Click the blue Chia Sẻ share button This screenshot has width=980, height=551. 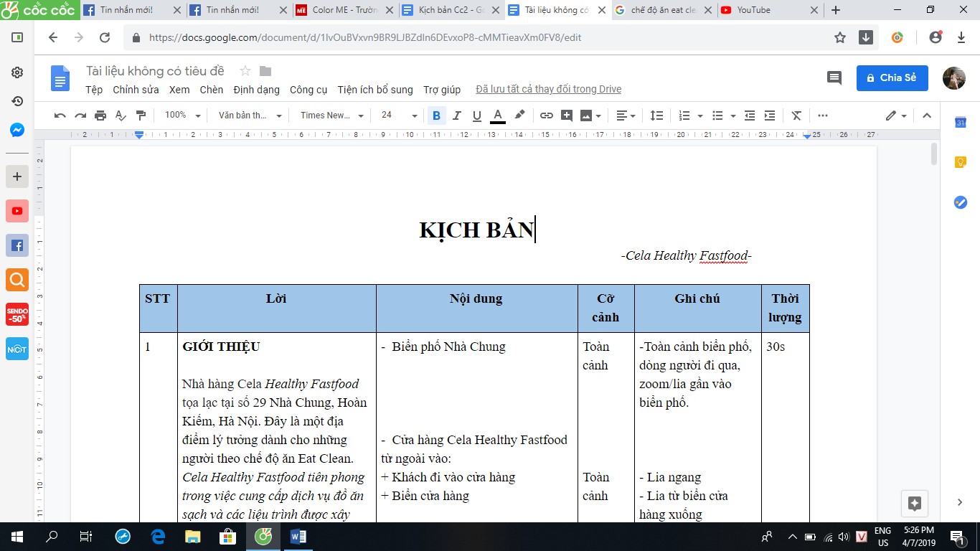coord(892,78)
